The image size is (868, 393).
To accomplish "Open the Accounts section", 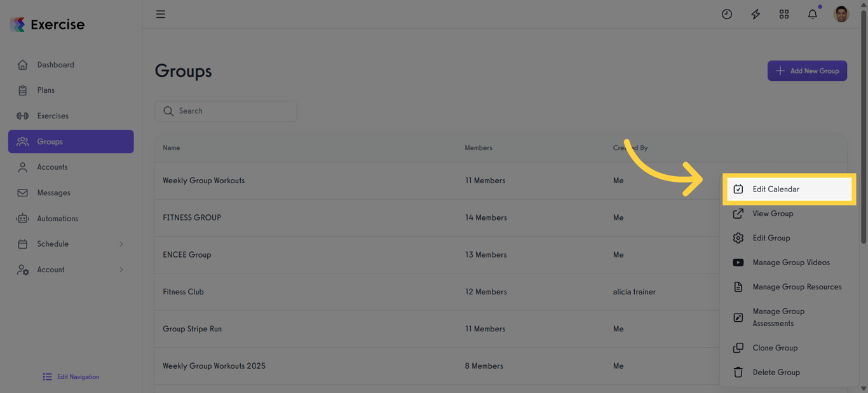I will [x=51, y=167].
